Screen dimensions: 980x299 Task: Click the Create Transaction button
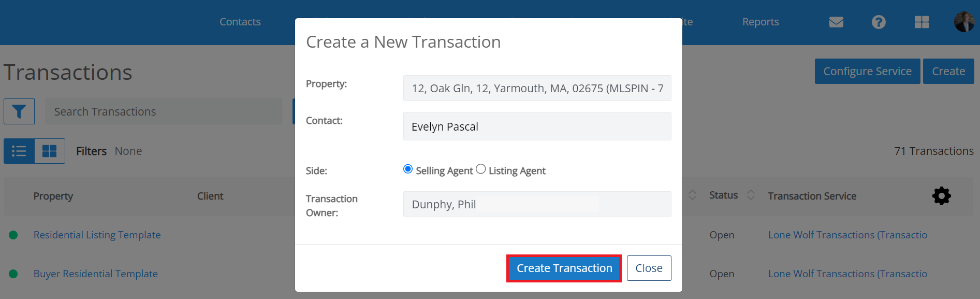pos(564,268)
